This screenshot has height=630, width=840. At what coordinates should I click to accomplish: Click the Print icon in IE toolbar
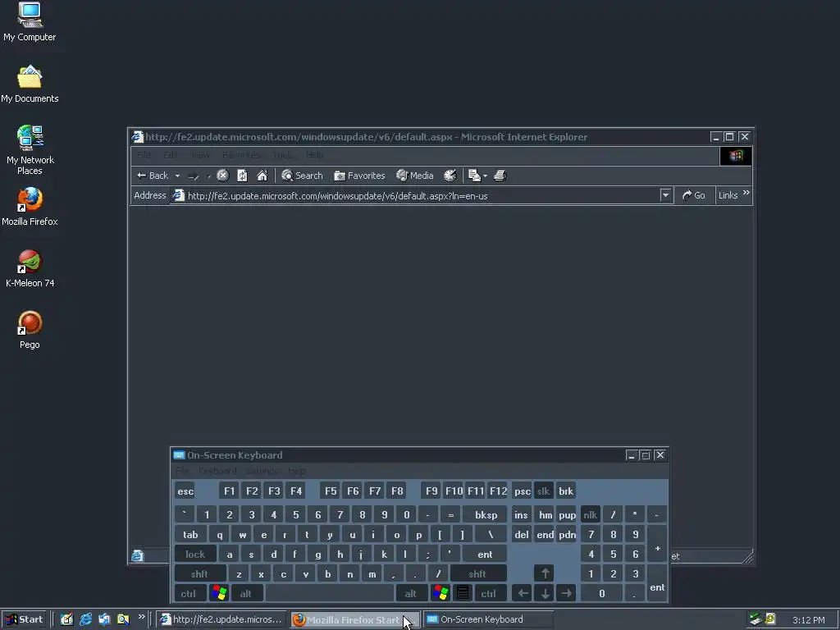coord(500,176)
